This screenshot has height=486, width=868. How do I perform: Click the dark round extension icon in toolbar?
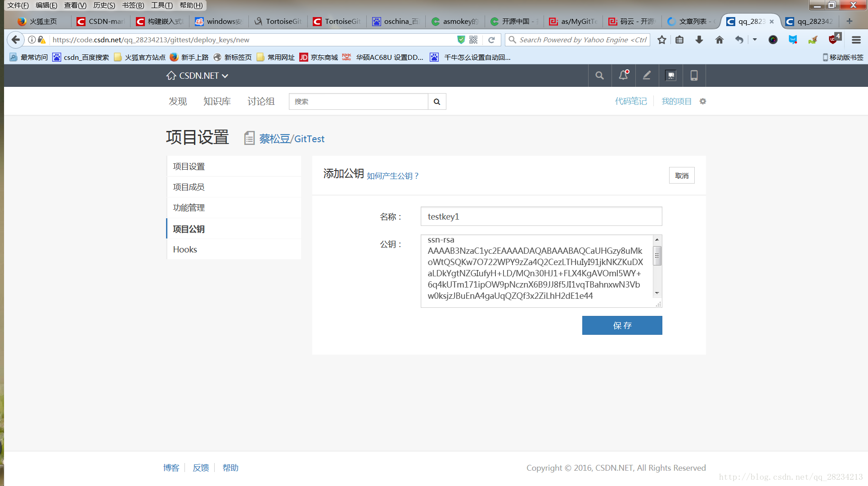pos(773,40)
